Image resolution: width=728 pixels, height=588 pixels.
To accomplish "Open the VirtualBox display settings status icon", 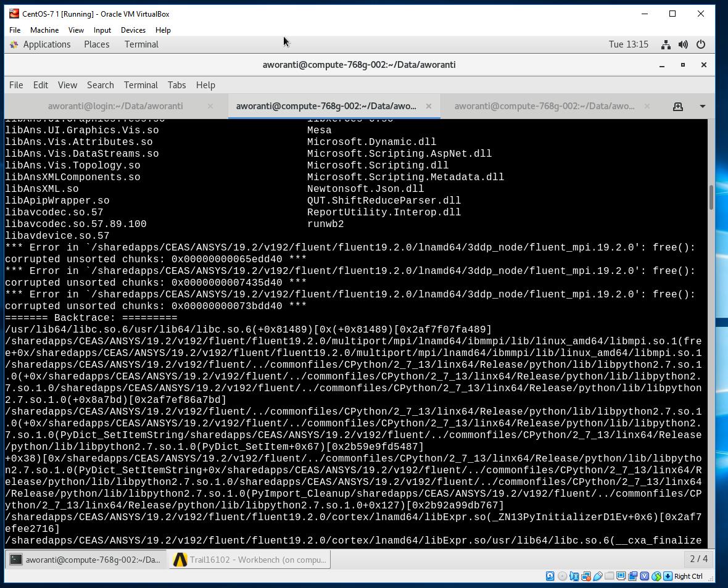I will point(621,576).
